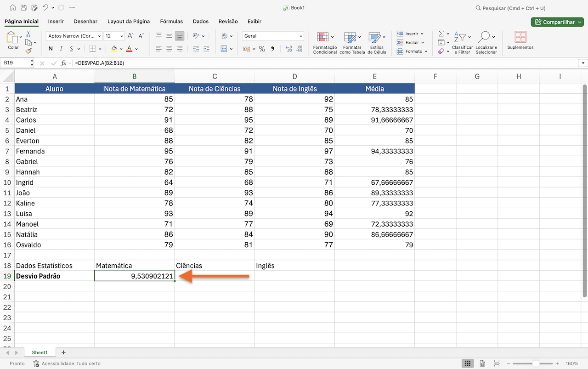This screenshot has width=588, height=369.
Task: Open the Desenhar ribbon tab
Action: pos(85,21)
